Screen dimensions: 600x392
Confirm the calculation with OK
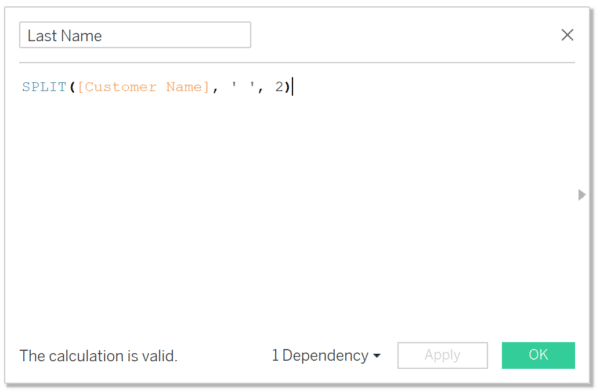tap(538, 355)
